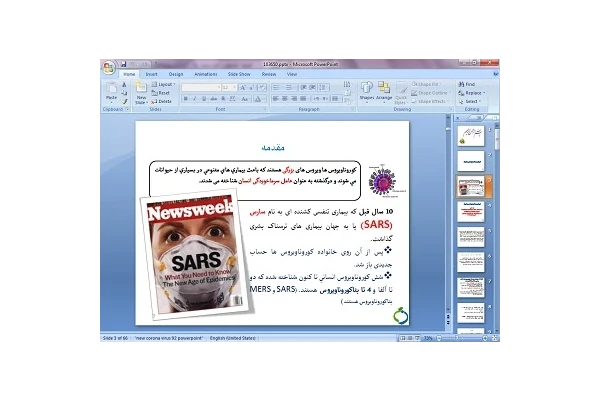Open Paragraph dialog launcher
Image resolution: width=600 pixels, height=400 pixels.
coord(353,109)
